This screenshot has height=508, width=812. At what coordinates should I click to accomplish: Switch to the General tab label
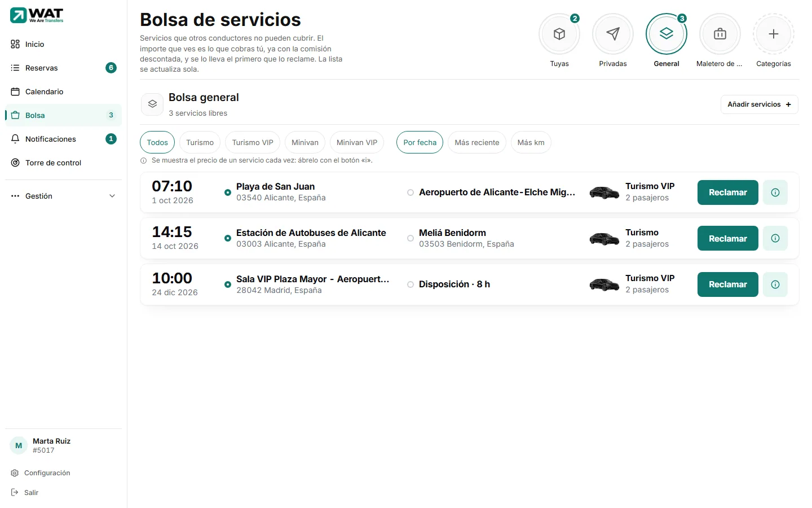coord(667,64)
